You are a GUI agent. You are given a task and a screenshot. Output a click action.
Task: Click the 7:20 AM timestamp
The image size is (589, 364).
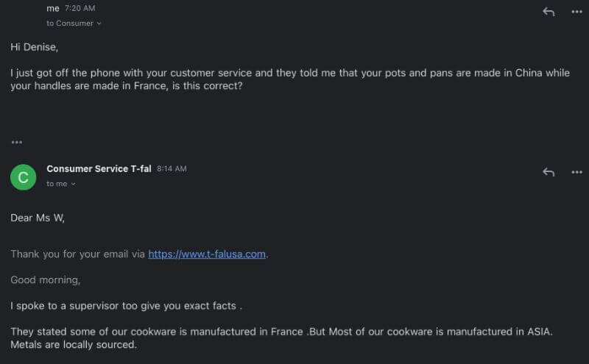80,8
